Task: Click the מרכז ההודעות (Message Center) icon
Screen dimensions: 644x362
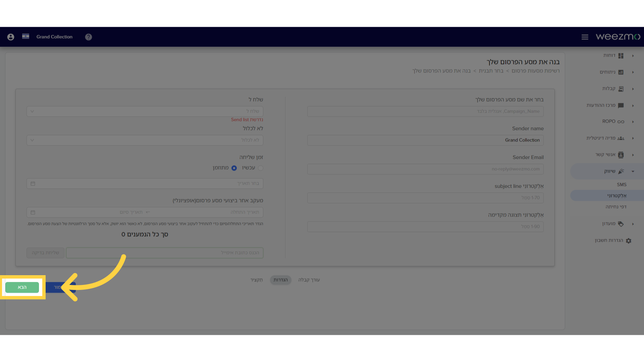Action: (622, 105)
